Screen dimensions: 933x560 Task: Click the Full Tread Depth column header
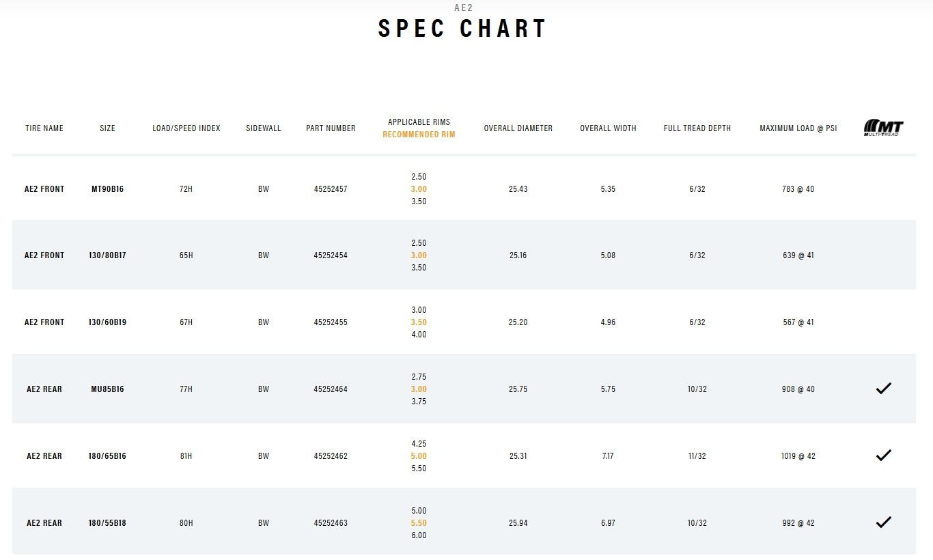pos(697,128)
